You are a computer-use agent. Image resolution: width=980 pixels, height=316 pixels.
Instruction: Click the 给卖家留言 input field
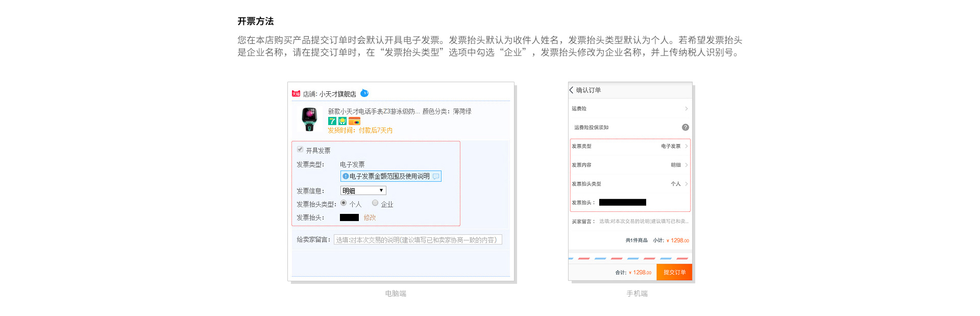418,240
